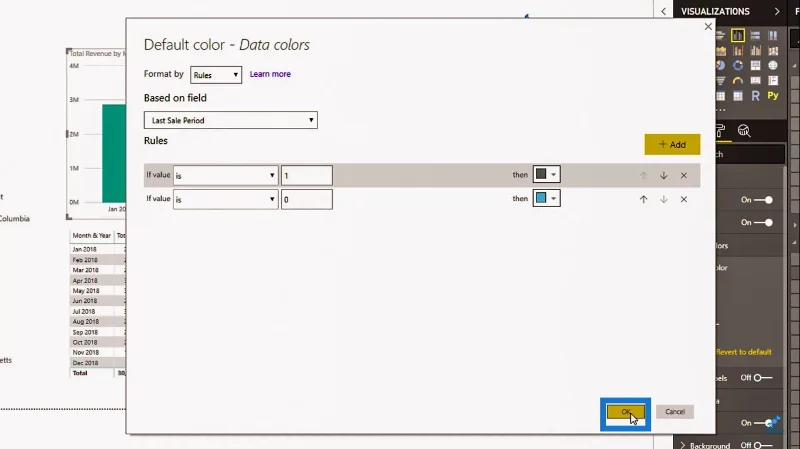
Task: Toggle the On switch above Background
Action: tap(764, 423)
